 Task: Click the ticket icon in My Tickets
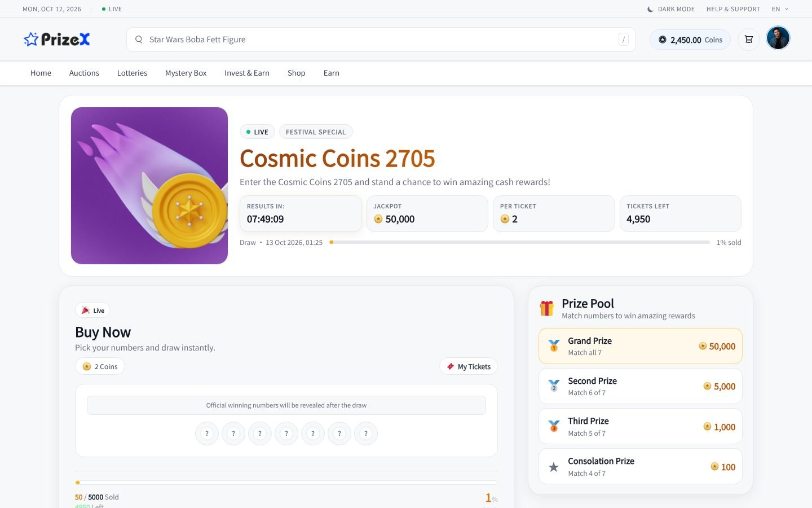[451, 366]
